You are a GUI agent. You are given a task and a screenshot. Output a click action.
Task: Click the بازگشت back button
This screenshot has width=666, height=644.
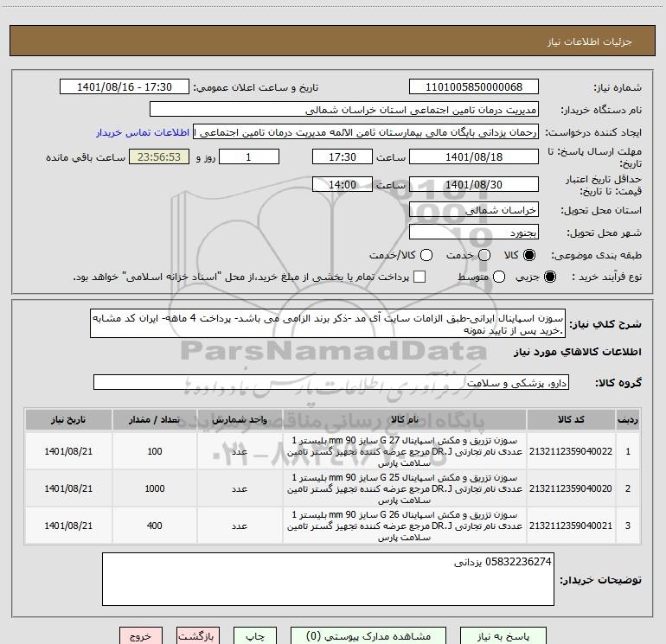click(x=198, y=636)
